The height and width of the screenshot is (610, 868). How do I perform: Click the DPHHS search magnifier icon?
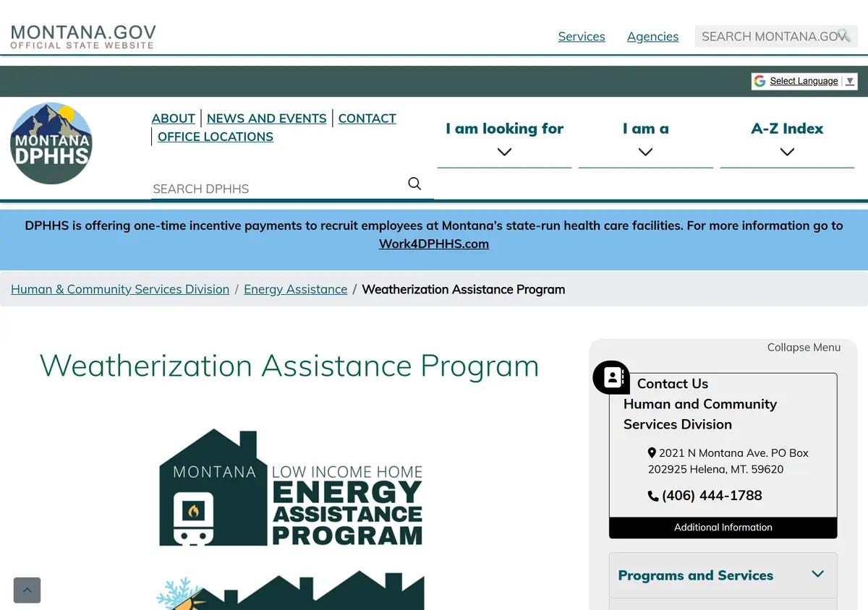point(414,184)
